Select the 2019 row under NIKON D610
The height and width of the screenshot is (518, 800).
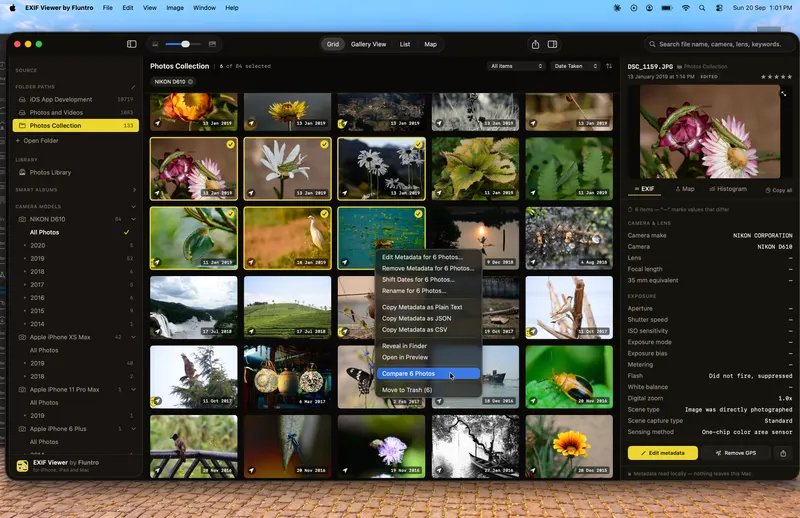pos(76,259)
